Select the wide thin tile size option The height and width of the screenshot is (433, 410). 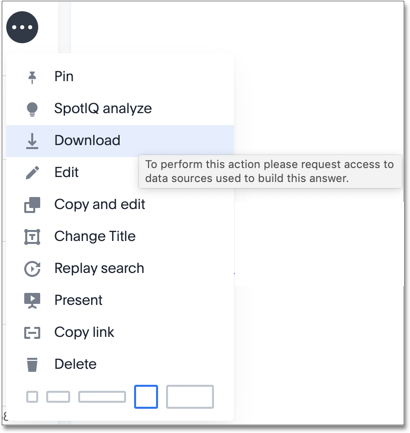(102, 397)
